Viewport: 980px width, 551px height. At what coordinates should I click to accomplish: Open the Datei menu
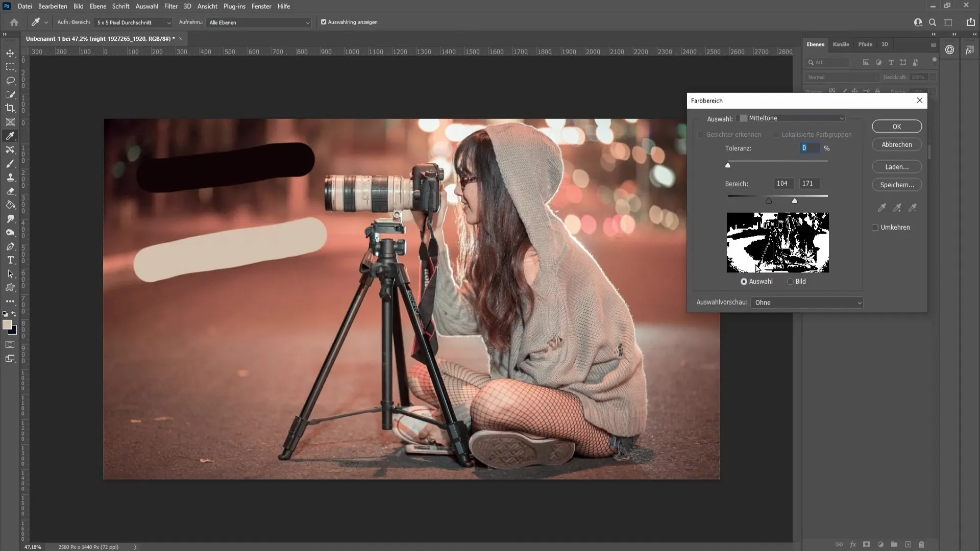(24, 6)
